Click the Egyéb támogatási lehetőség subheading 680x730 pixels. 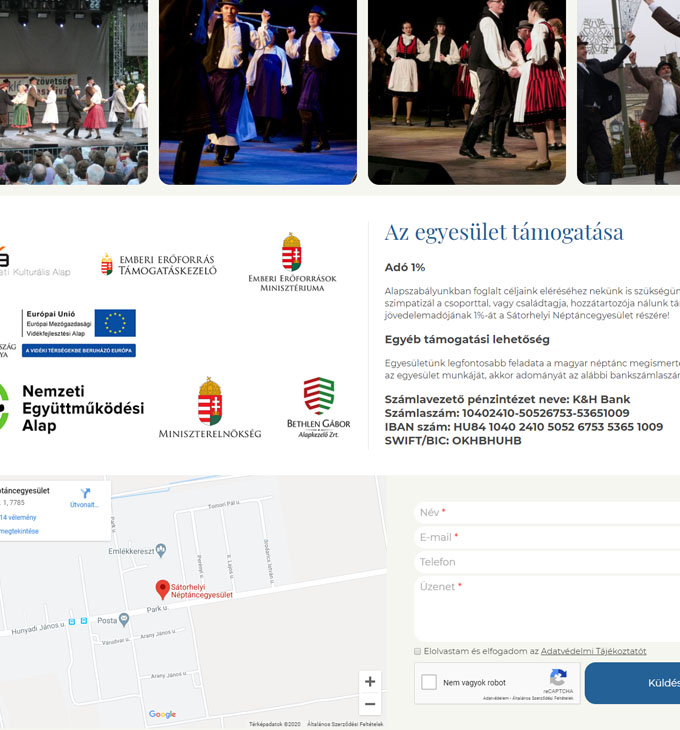[x=467, y=339]
